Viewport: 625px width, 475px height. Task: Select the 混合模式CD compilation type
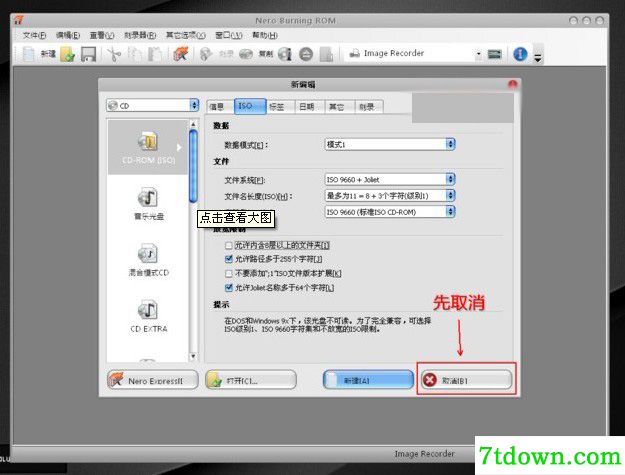point(148,260)
